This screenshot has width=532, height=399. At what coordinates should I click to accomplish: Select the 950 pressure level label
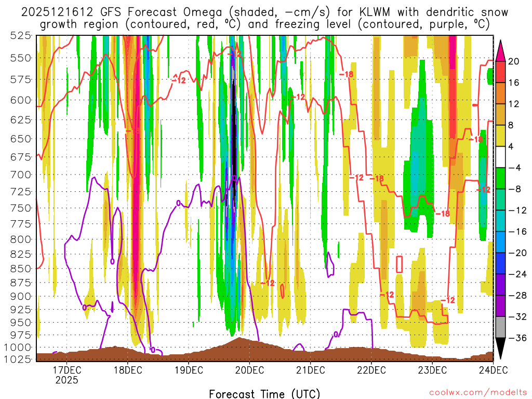(x=20, y=323)
